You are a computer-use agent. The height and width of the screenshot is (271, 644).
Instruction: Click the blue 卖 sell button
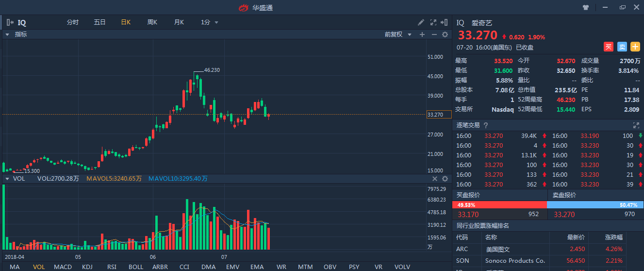pyautogui.click(x=622, y=47)
